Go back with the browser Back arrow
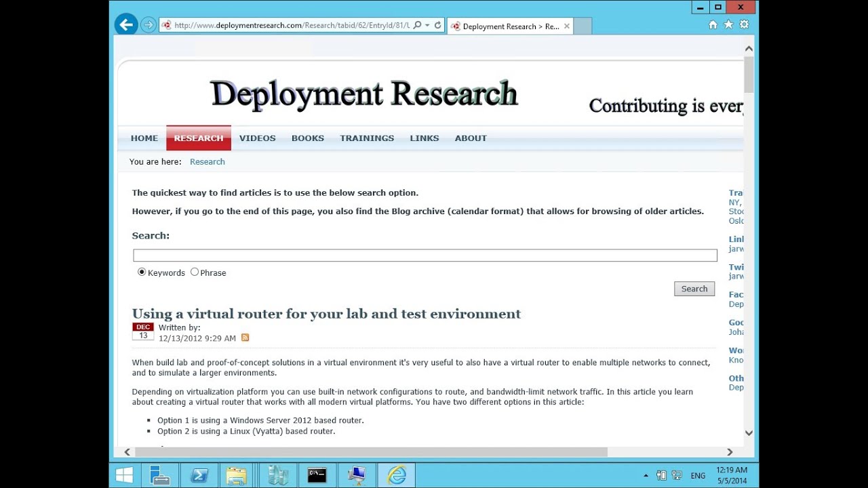Screen dimensions: 868x488 click(x=125, y=25)
